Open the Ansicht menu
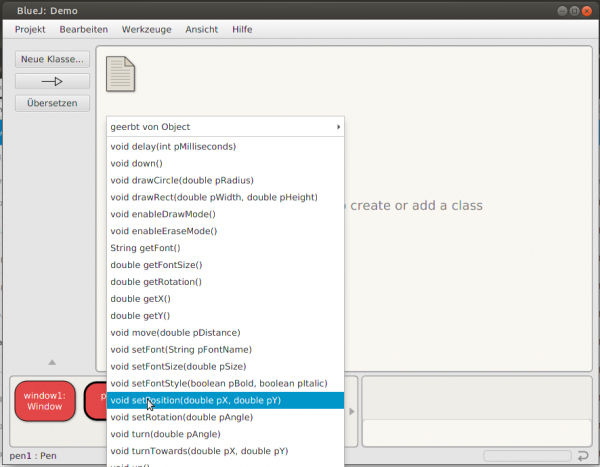The image size is (600, 467). (201, 30)
